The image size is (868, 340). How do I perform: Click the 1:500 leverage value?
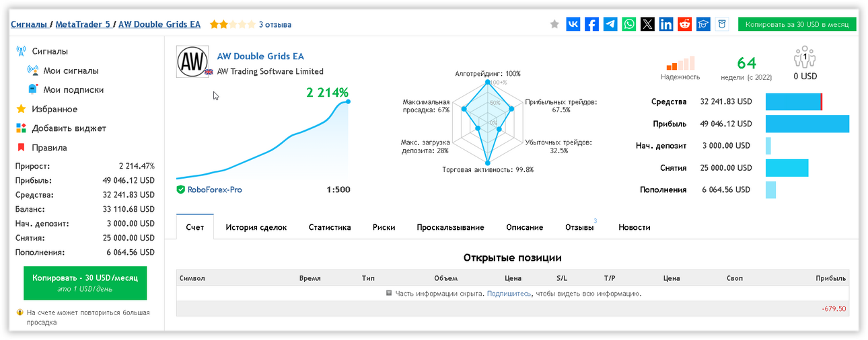pos(338,189)
